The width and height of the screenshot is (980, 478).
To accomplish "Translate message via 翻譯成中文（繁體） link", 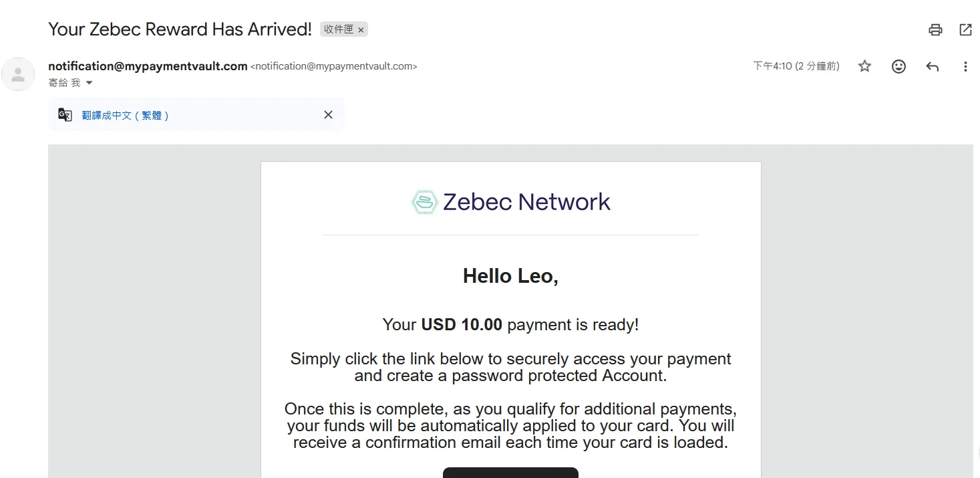I will [125, 115].
